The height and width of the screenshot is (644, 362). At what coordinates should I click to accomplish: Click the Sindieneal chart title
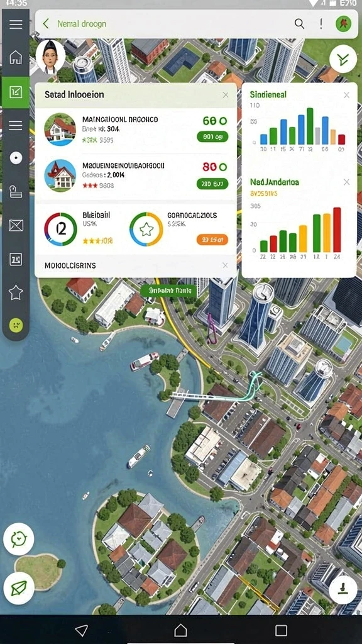pos(268,94)
